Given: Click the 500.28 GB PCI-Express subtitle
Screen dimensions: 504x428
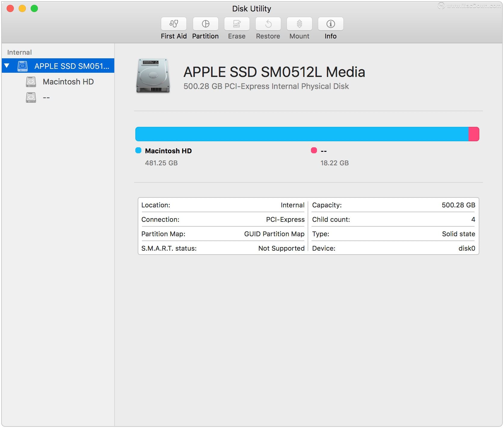Looking at the screenshot, I should (266, 86).
